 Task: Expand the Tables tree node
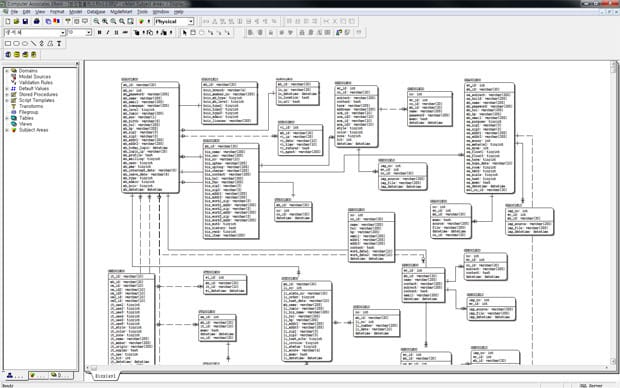tap(7, 118)
